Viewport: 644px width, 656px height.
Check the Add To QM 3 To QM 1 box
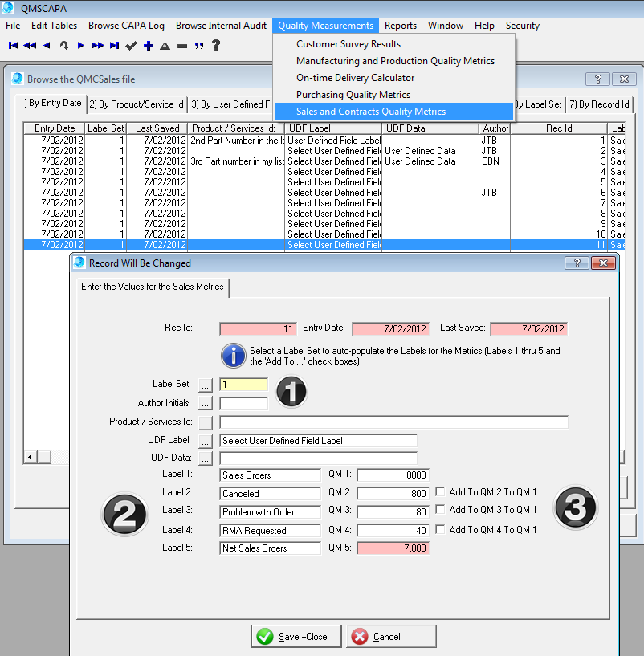[x=440, y=511]
